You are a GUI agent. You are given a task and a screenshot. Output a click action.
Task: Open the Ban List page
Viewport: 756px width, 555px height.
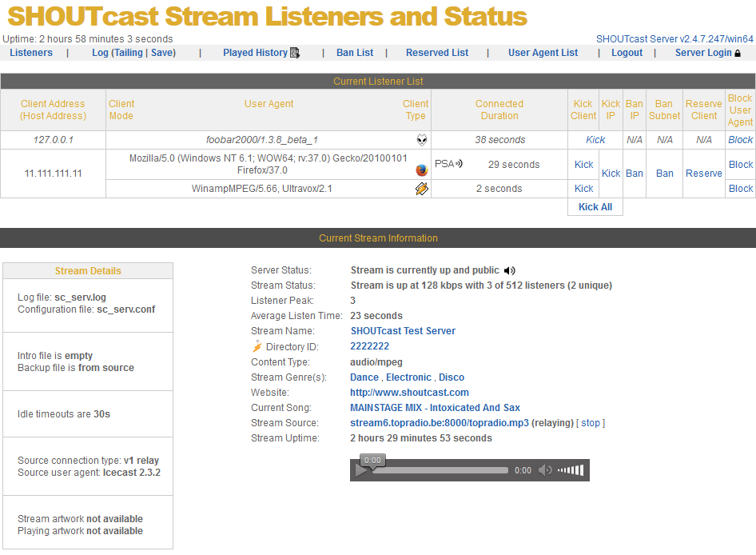pos(354,52)
